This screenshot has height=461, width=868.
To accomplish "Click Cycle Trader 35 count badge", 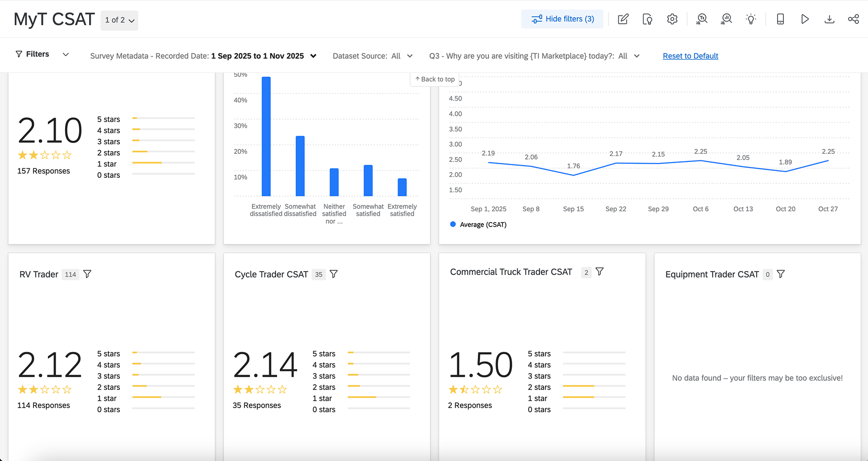I will 319,275.
